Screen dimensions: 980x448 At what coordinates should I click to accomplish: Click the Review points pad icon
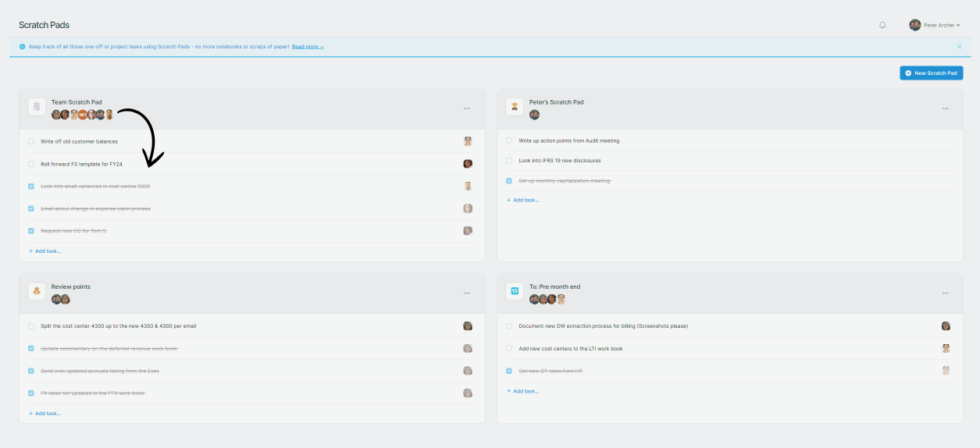pos(36,292)
